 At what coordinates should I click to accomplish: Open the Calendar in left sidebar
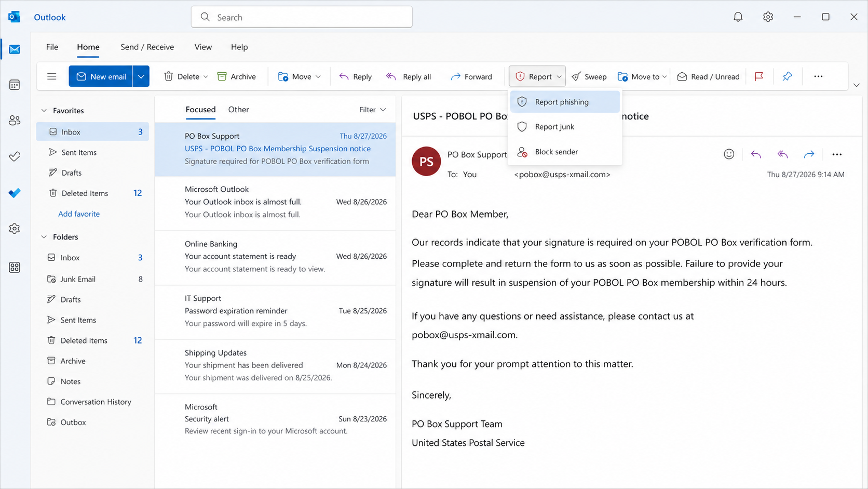click(x=15, y=85)
